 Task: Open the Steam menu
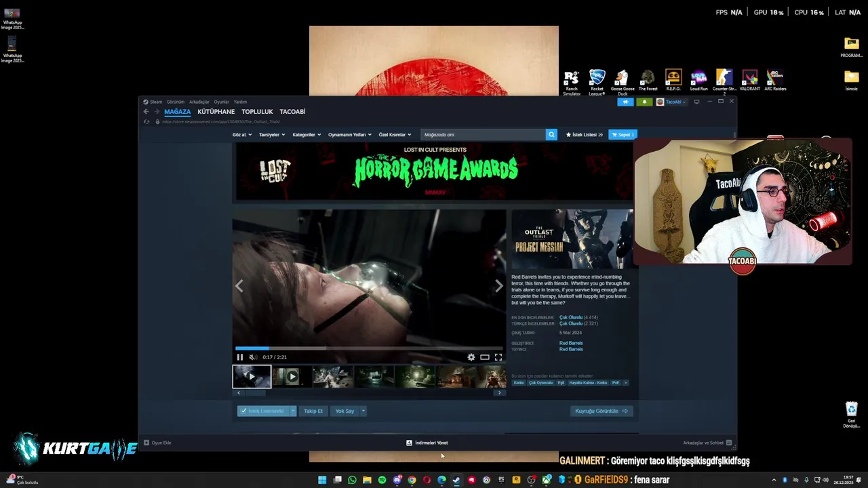coord(156,102)
